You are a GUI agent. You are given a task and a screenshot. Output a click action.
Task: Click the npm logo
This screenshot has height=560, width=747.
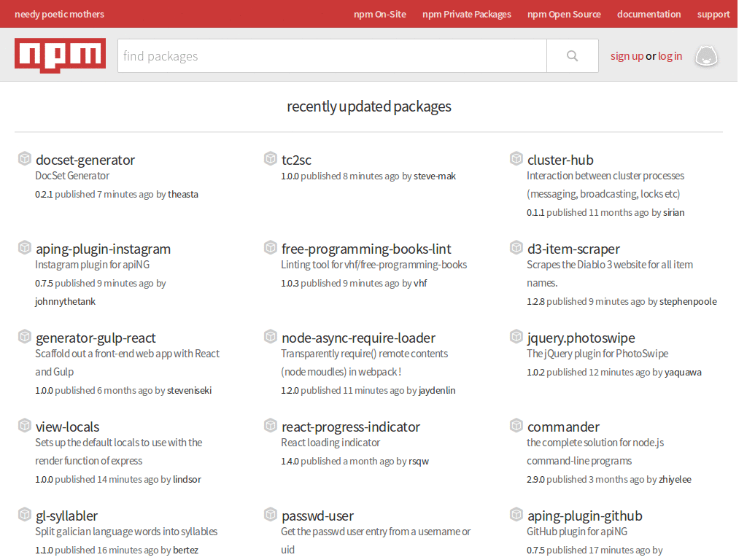[60, 55]
